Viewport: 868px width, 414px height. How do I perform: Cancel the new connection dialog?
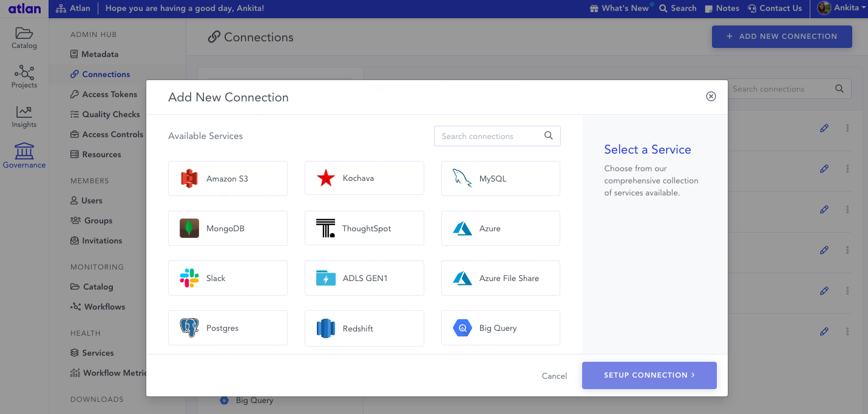(x=554, y=376)
